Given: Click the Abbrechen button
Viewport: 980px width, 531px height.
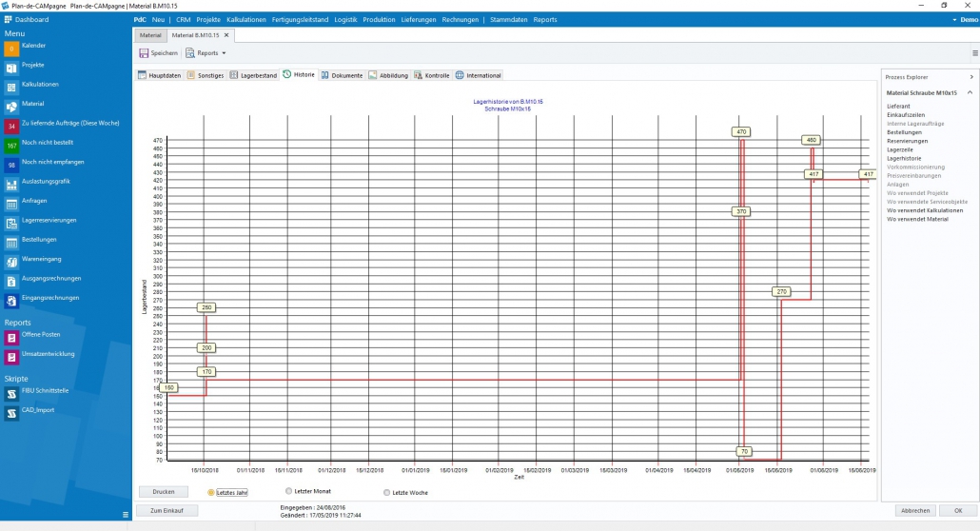Looking at the screenshot, I should point(915,510).
